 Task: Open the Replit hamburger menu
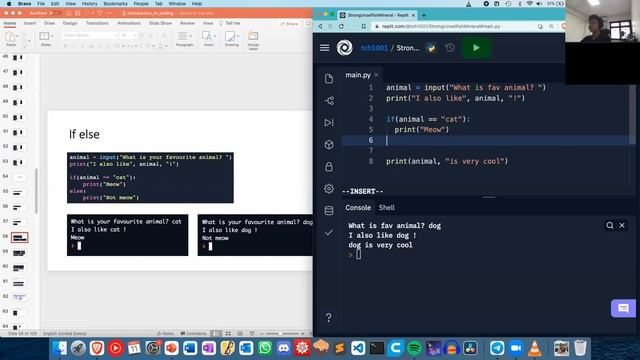(324, 48)
